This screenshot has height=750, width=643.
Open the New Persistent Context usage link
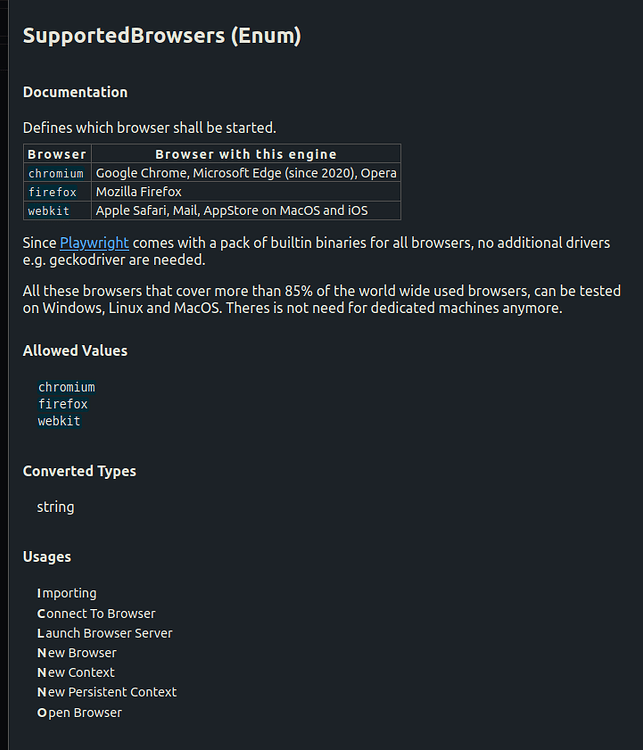pos(107,692)
